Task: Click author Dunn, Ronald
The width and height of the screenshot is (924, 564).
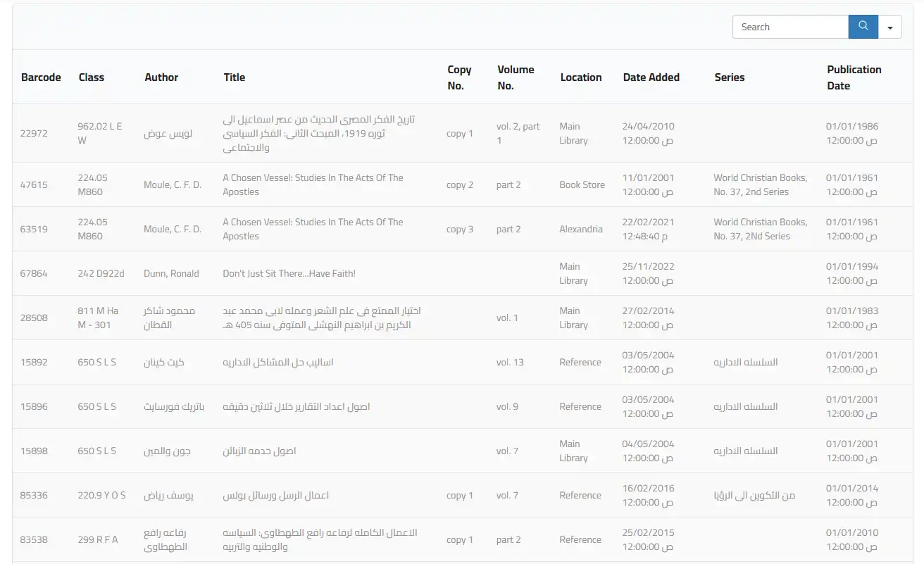Action: (171, 273)
